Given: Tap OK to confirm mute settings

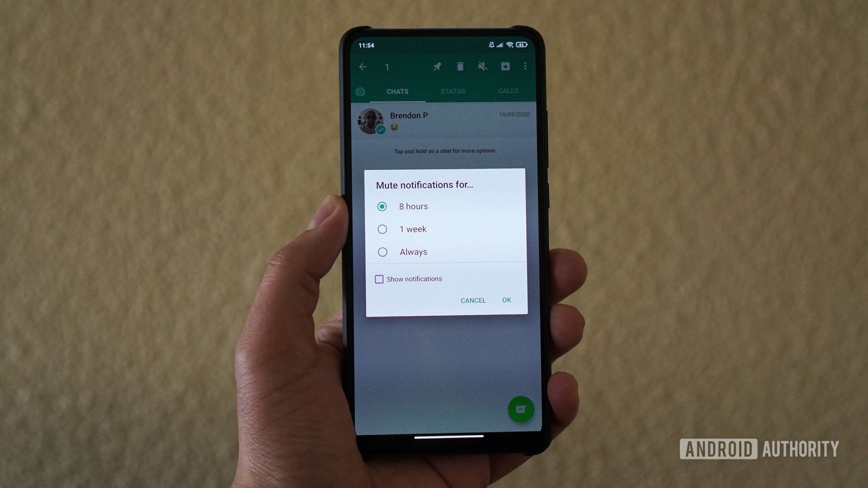Looking at the screenshot, I should click(507, 300).
